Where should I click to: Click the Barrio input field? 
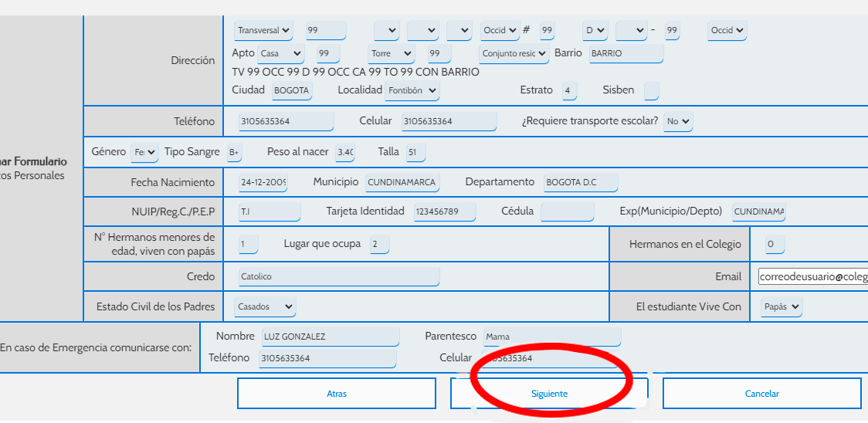[x=626, y=54]
